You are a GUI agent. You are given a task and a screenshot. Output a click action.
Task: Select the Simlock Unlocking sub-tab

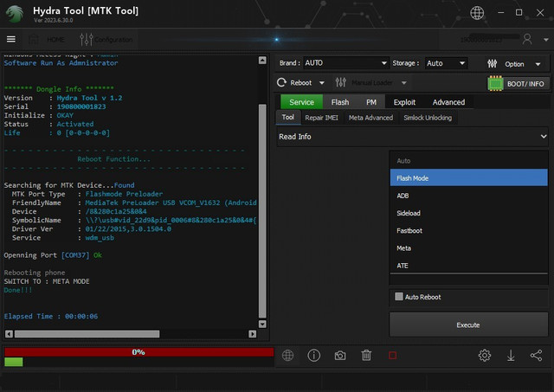428,118
